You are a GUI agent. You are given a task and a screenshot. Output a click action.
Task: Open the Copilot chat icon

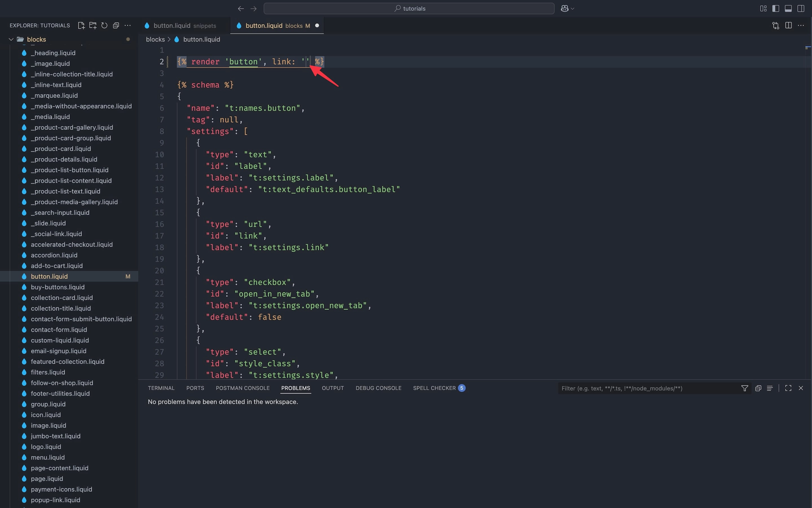click(x=565, y=9)
